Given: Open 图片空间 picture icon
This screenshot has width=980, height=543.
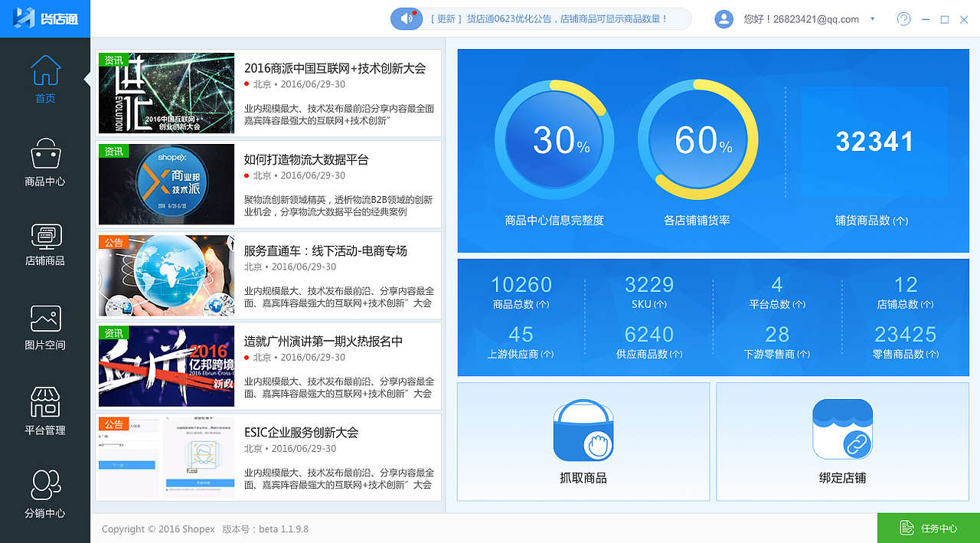Looking at the screenshot, I should pos(45,319).
